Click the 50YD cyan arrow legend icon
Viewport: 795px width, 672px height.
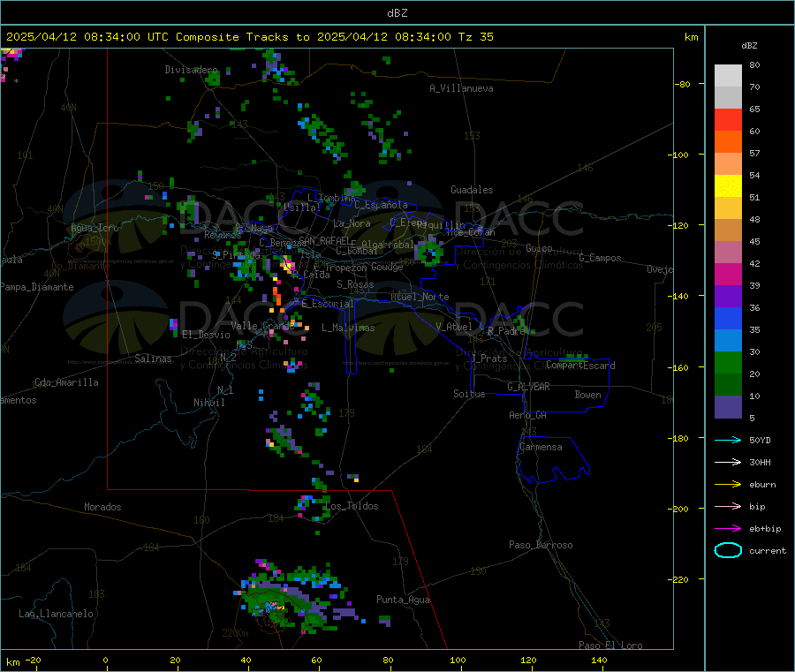728,440
